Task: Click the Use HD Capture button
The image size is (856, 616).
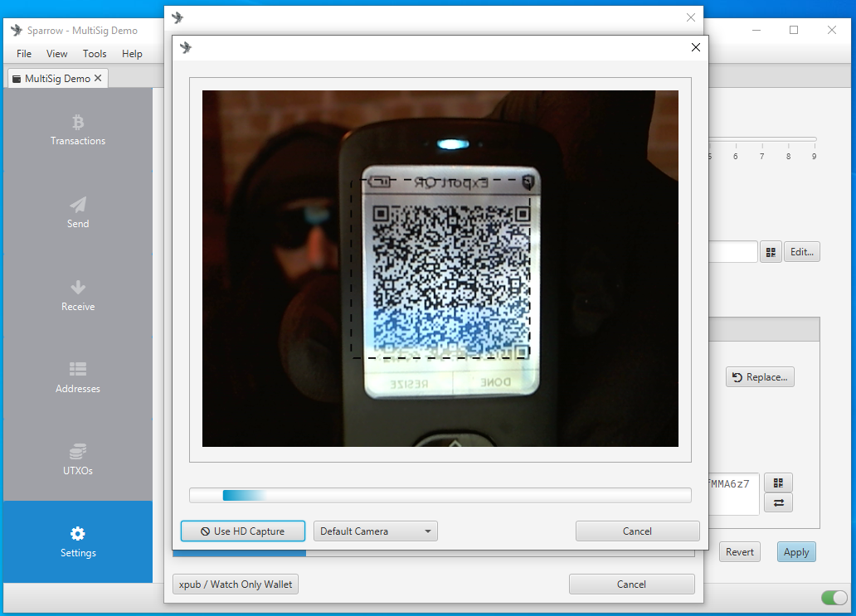Action: [x=243, y=531]
